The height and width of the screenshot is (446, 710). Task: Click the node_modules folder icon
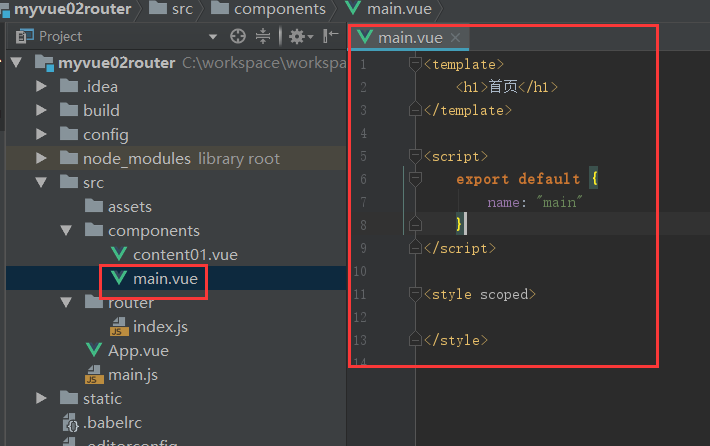(69, 158)
